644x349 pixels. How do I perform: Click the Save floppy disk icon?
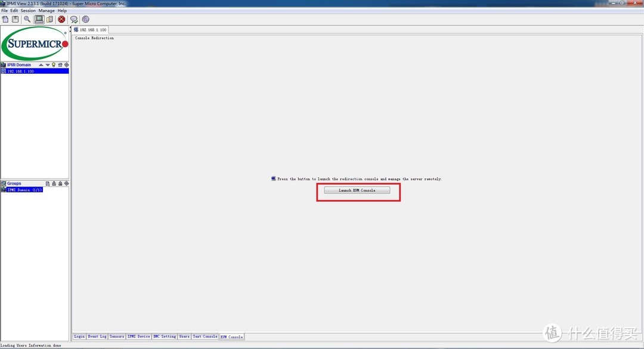(16, 19)
